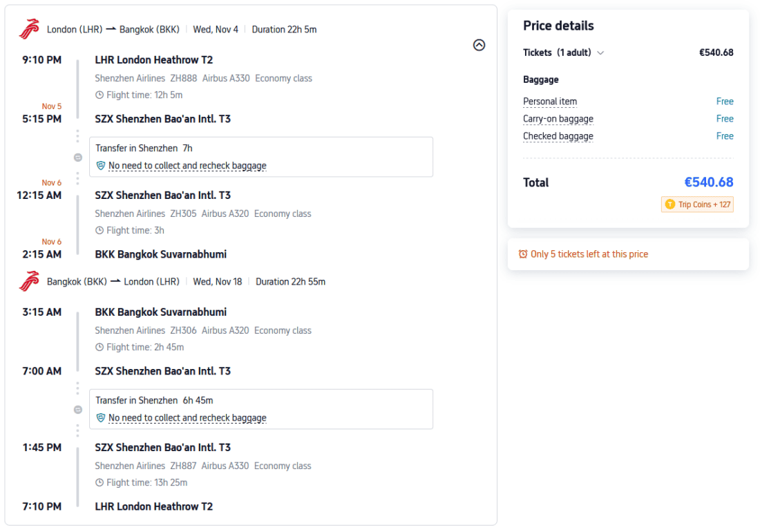This screenshot has height=532, width=760.
Task: Click transfer stop marker for 6h 45m layover
Action: click(78, 410)
